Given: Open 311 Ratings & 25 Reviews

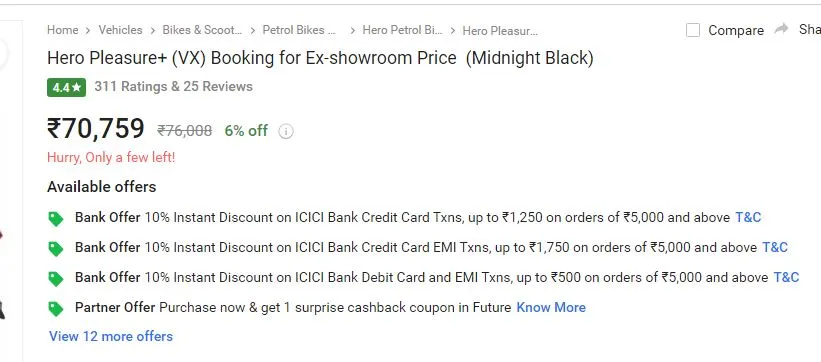Looking at the screenshot, I should 173,86.
